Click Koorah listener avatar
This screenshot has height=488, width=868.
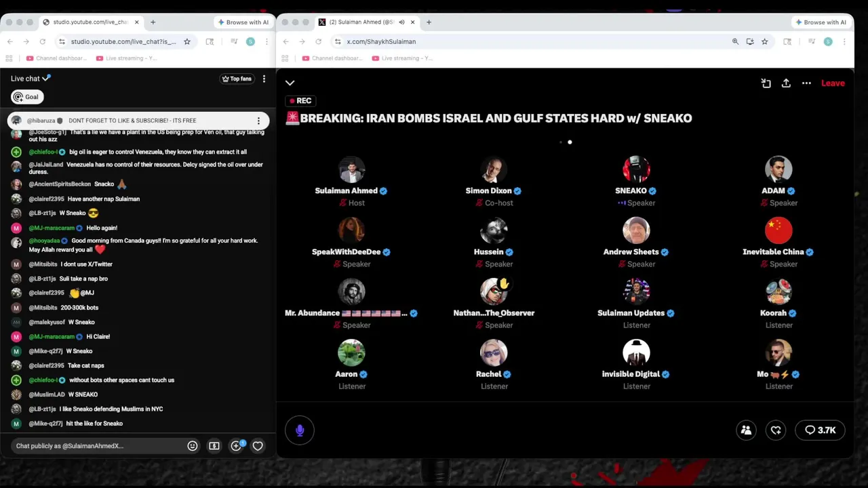click(778, 291)
